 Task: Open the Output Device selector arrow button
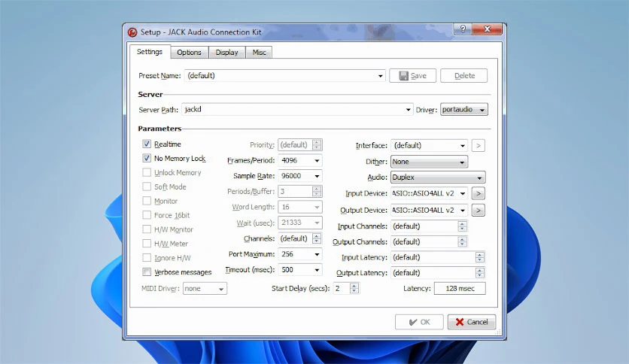pos(479,210)
